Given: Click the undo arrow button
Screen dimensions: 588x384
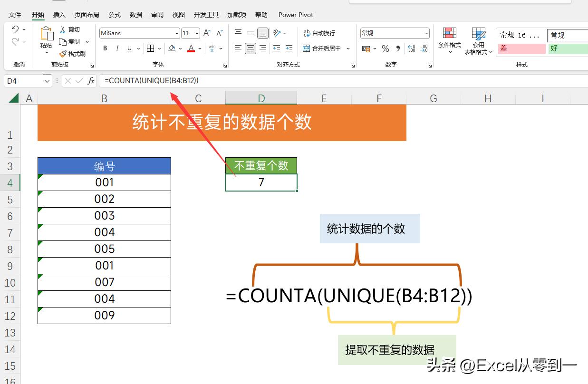Looking at the screenshot, I should [x=14, y=29].
